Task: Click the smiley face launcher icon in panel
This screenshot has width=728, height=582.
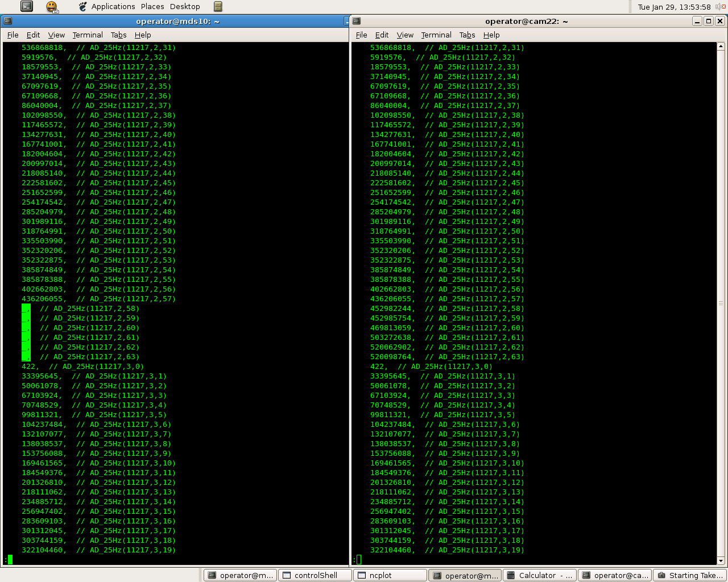Action: pos(52,6)
